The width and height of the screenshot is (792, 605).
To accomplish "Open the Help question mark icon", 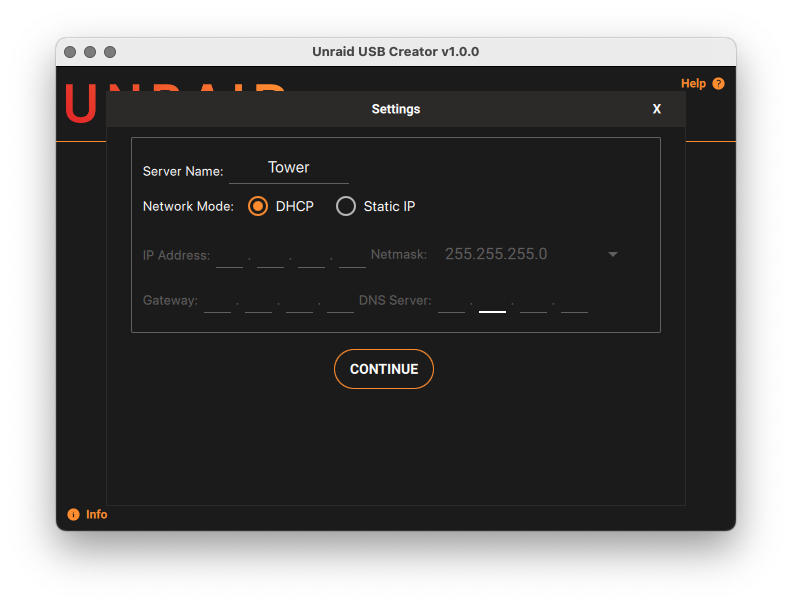I will [718, 83].
